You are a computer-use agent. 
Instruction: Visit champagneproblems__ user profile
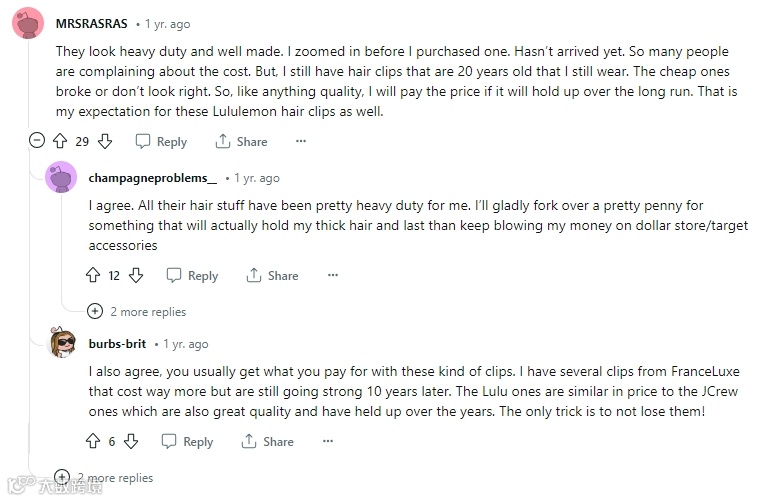152,178
